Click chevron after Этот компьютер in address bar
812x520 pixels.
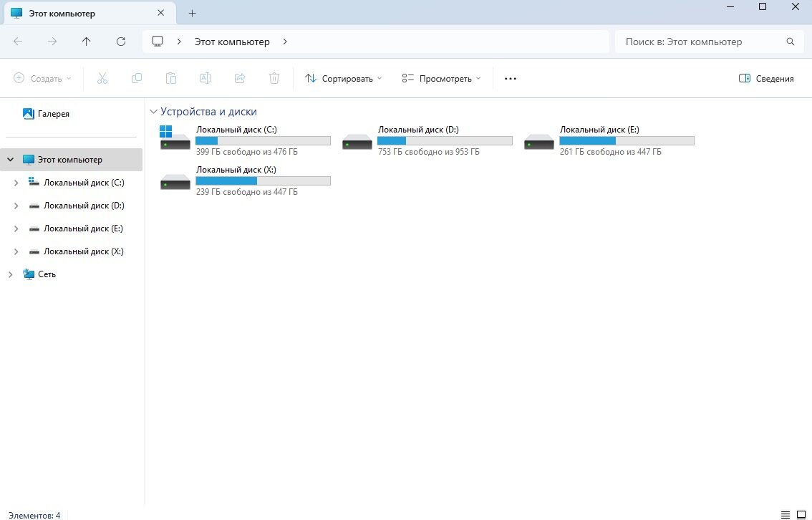[x=285, y=42]
